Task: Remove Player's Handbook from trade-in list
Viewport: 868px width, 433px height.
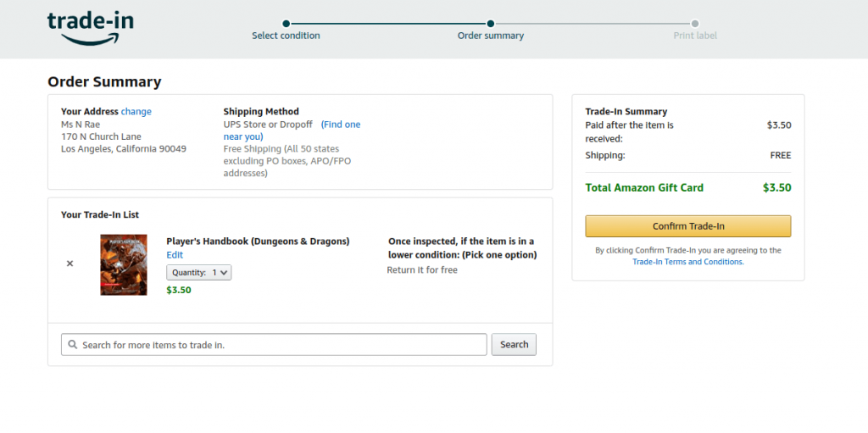Action: pyautogui.click(x=70, y=264)
